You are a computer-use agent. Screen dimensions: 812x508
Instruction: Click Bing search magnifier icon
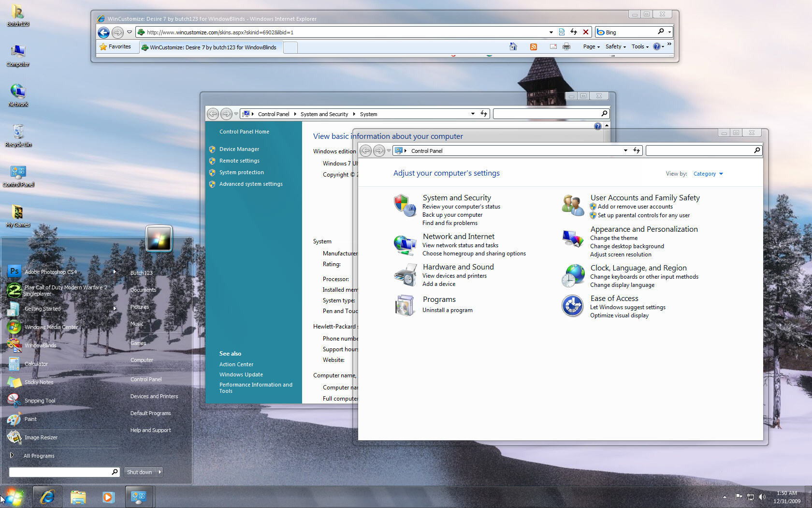[x=661, y=31]
